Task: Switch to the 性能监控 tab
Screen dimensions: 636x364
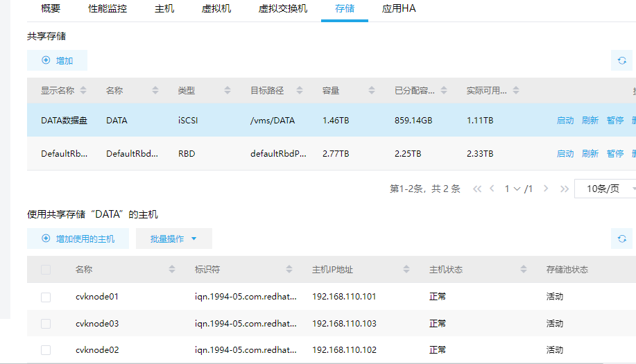Action: pos(108,9)
